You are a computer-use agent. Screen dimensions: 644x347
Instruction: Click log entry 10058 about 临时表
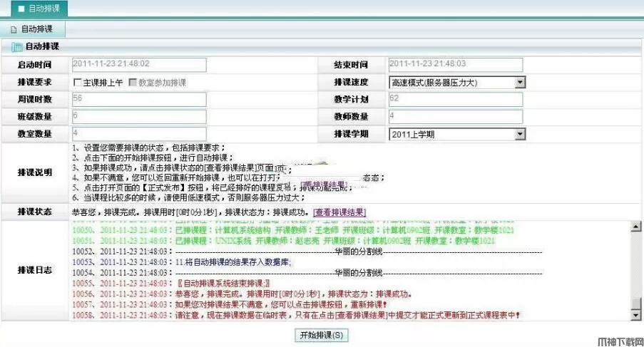click(x=296, y=316)
